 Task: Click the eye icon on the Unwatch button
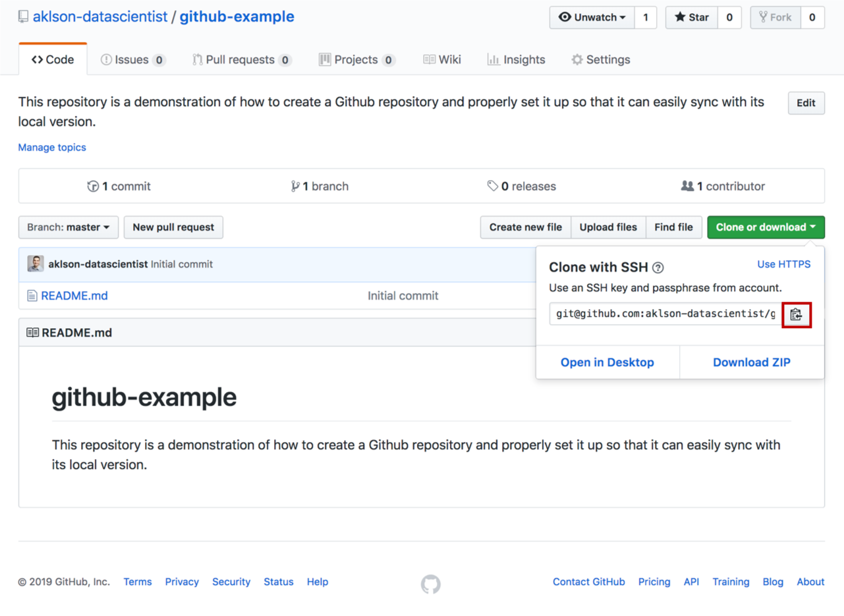point(565,18)
